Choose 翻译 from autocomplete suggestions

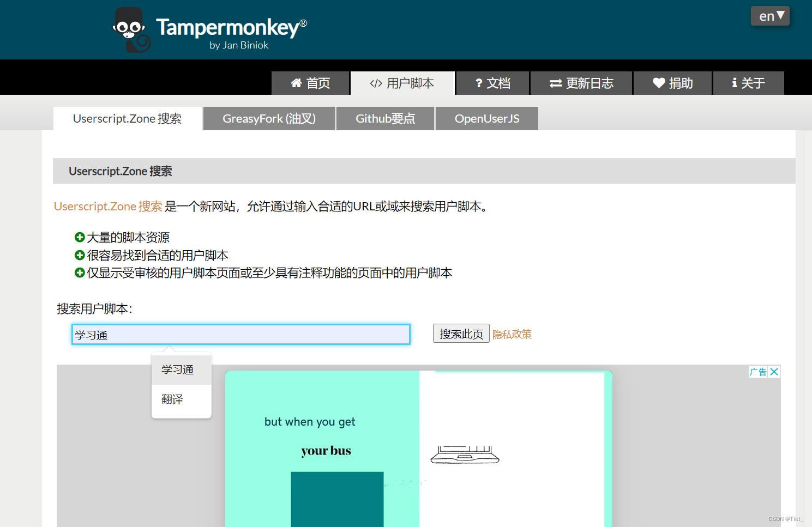[182, 399]
